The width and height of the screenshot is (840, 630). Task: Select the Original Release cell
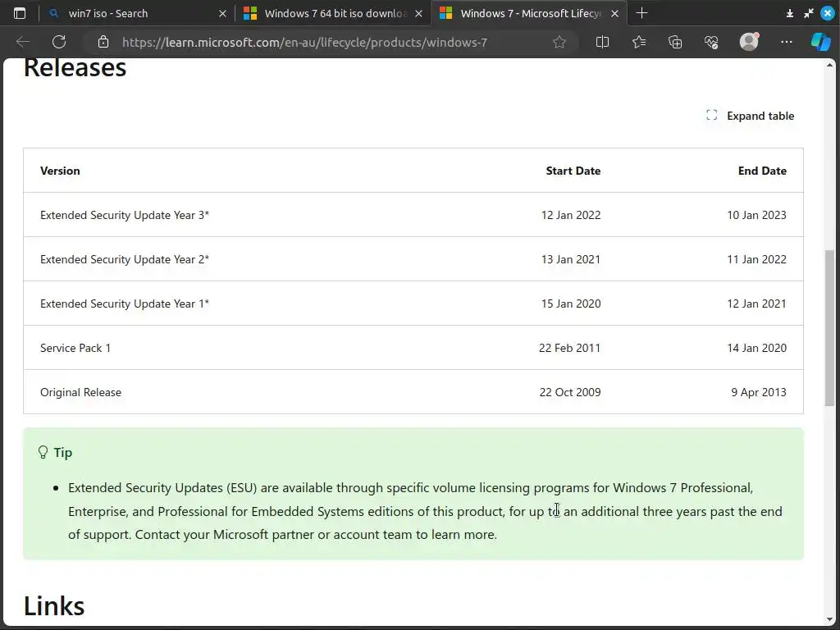[80, 392]
